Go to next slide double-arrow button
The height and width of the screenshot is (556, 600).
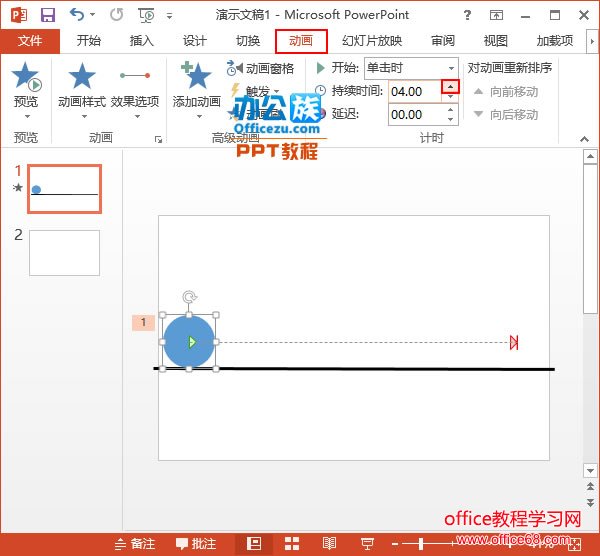coord(590,502)
